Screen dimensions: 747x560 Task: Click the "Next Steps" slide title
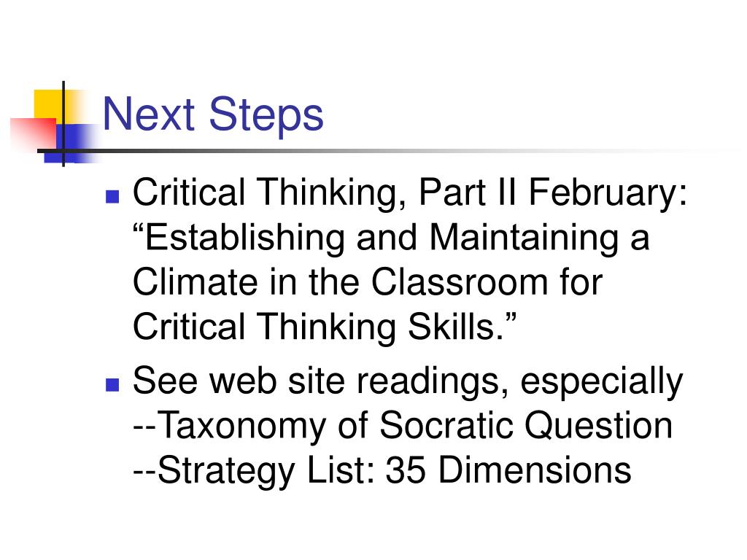213,114
